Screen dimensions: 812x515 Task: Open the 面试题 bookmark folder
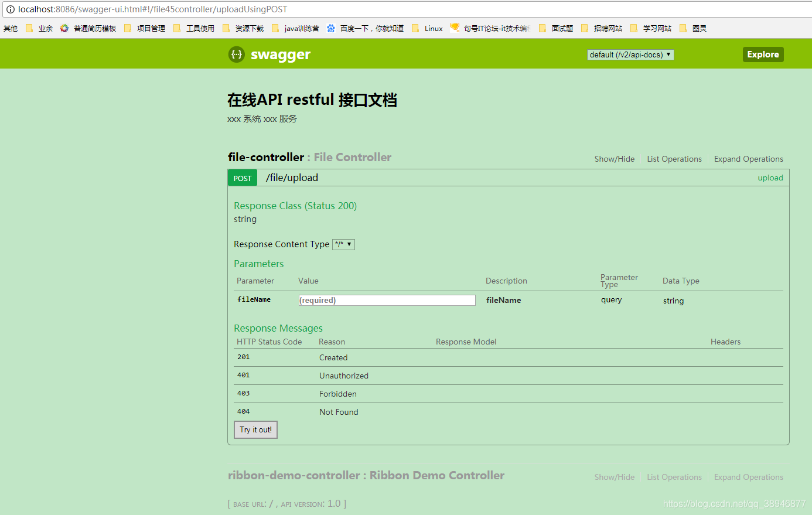pos(556,28)
